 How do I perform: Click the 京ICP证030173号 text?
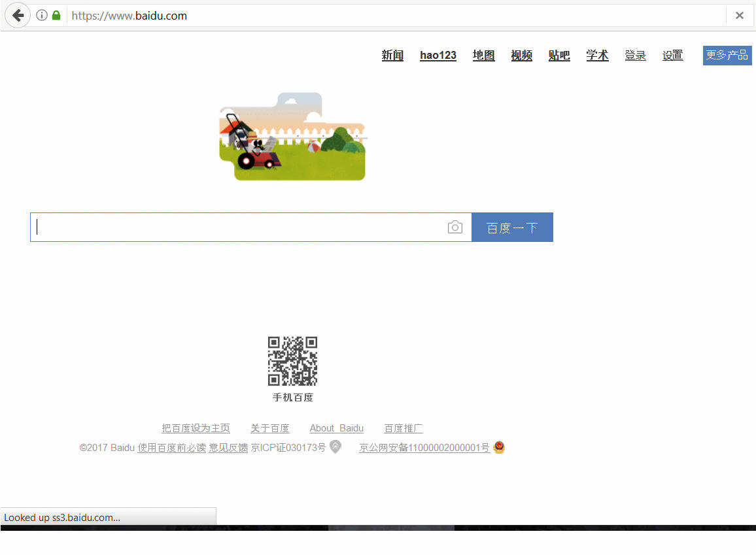tap(288, 448)
